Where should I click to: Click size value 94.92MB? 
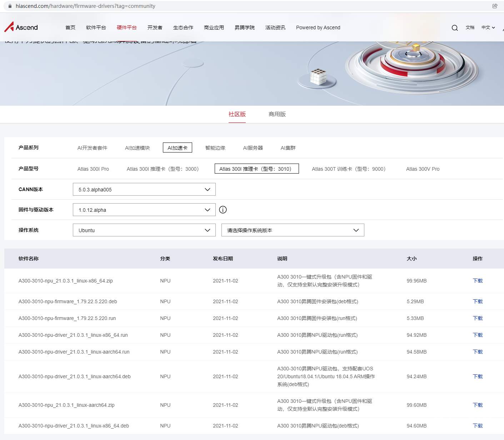click(416, 335)
